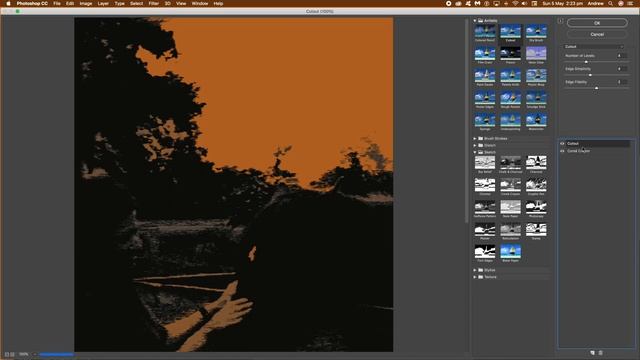Open the Cutout filter name dropdown
640x360 pixels.
pyautogui.click(x=594, y=47)
